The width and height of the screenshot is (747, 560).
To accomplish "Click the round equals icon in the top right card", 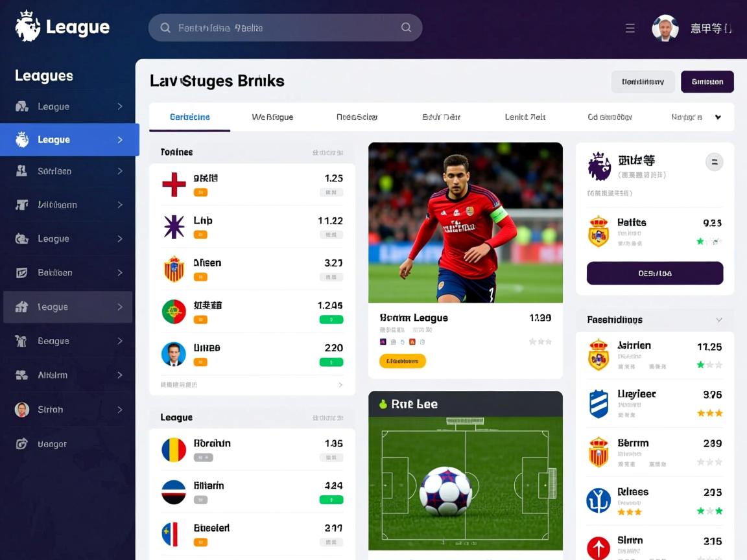I will coord(714,163).
